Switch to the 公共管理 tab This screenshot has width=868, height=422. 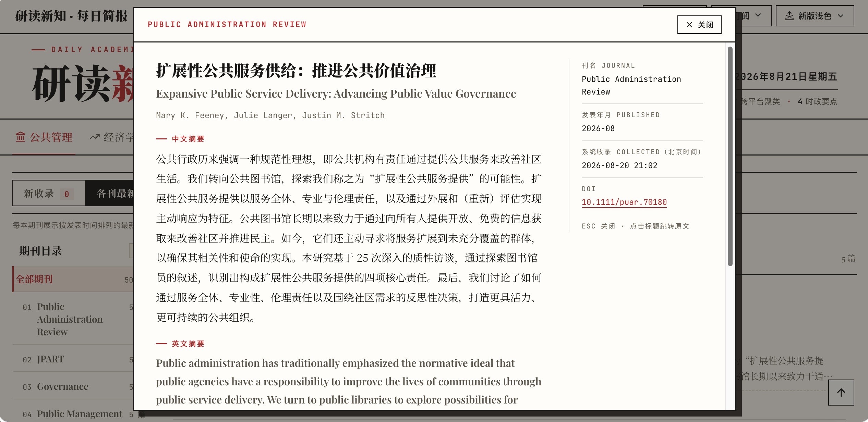coord(44,137)
